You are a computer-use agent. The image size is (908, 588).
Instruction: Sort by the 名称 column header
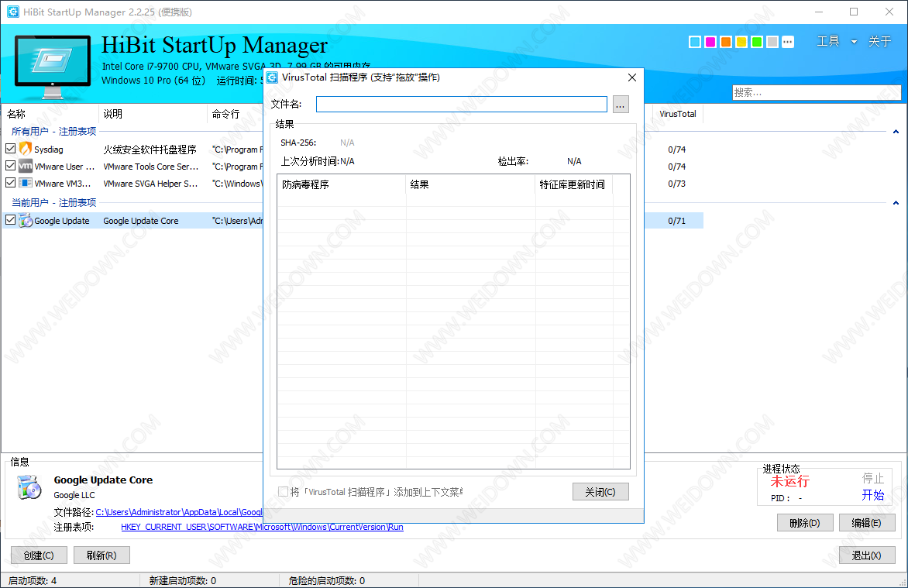[50, 114]
